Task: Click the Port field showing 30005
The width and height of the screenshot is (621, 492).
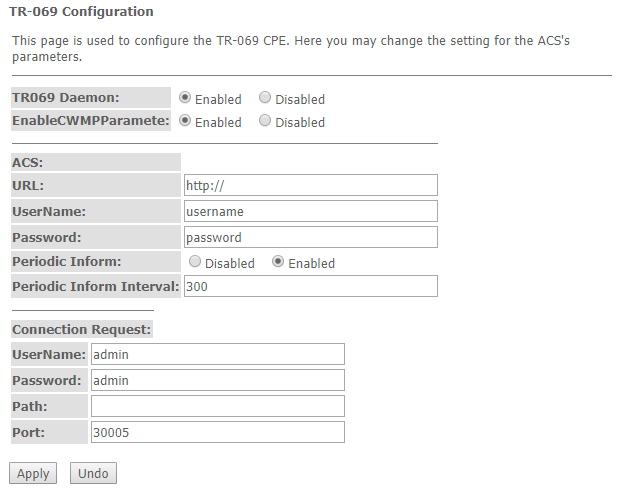Action: (217, 432)
